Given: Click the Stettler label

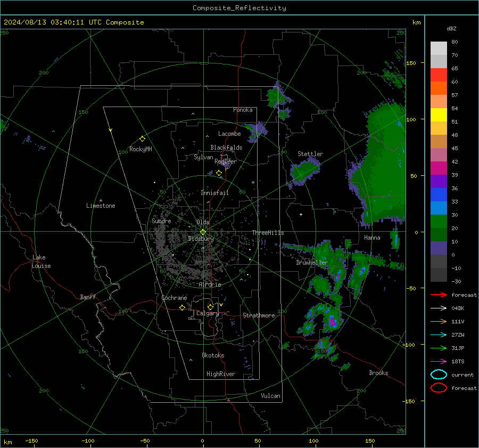Looking at the screenshot, I should coord(310,154).
